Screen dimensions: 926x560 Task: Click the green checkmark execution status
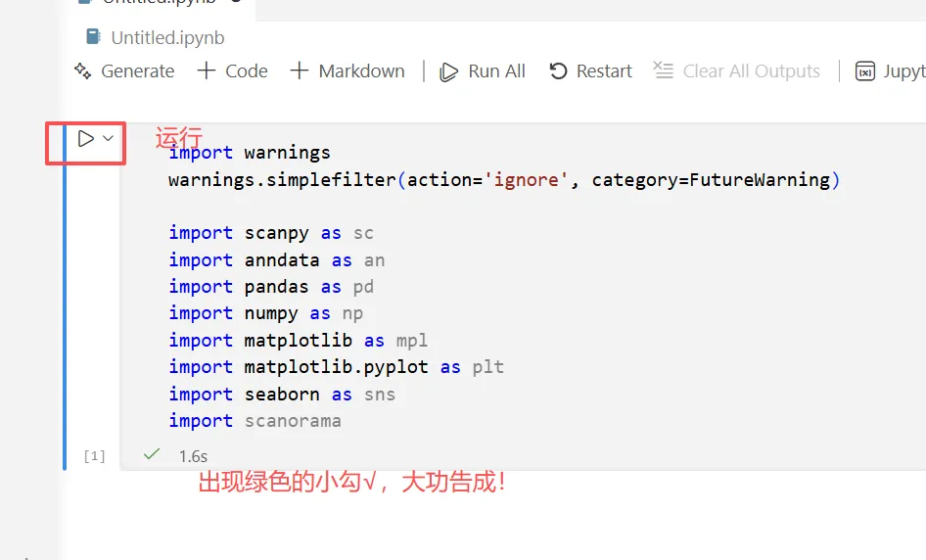(x=151, y=454)
